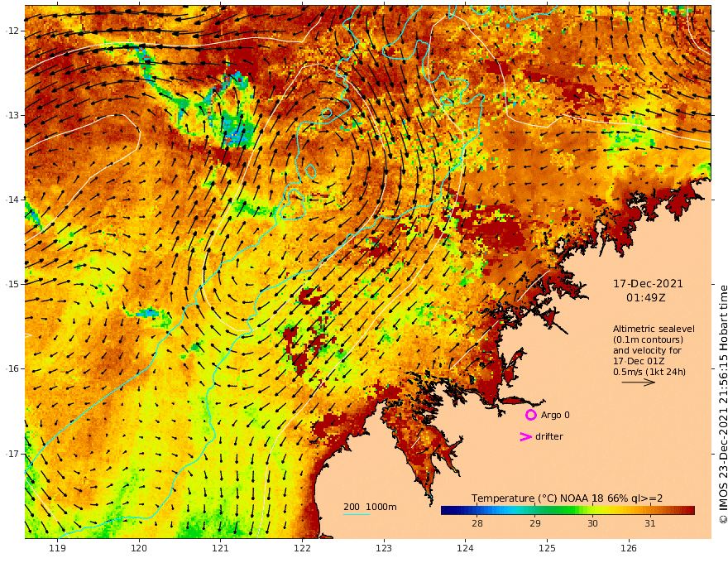Screen dimensions: 728x563
Task: Click the latitude axis label '-17'
Action: pos(12,454)
